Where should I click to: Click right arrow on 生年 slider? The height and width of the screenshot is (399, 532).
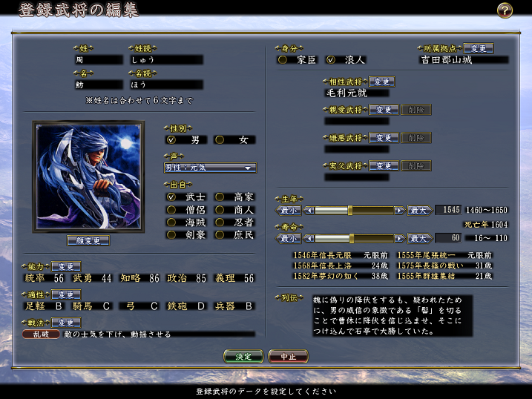(x=399, y=211)
